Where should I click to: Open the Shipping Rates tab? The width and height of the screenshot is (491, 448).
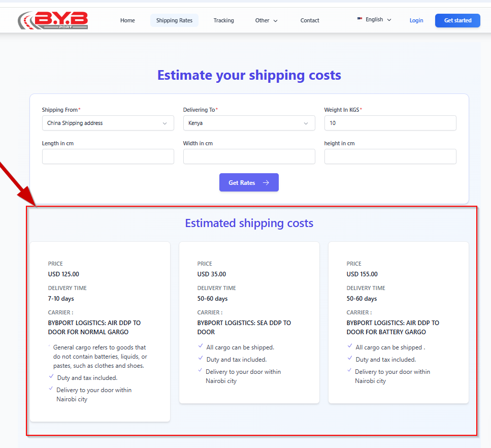coord(175,20)
